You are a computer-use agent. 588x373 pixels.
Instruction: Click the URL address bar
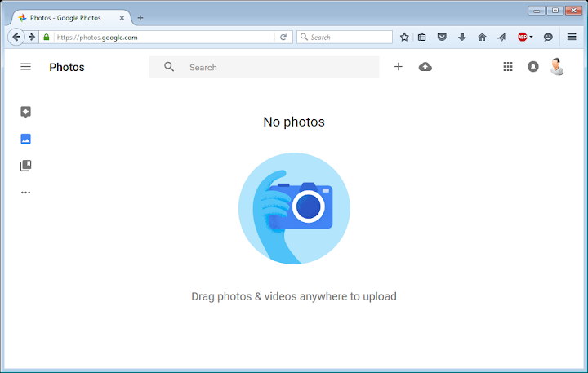click(x=165, y=37)
